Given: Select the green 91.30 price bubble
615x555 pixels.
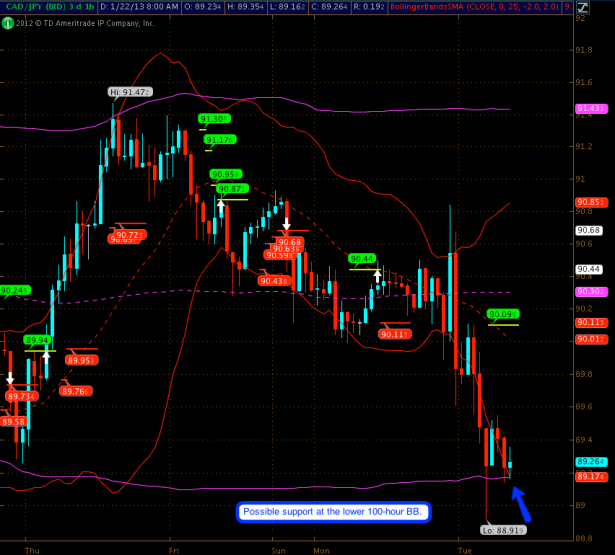Looking at the screenshot, I should [214, 118].
